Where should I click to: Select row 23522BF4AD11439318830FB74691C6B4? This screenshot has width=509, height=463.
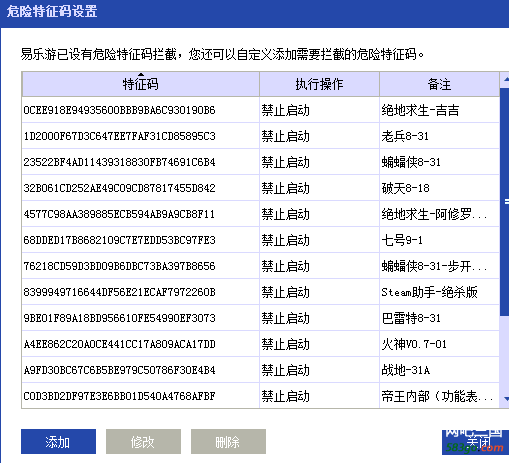pos(260,162)
